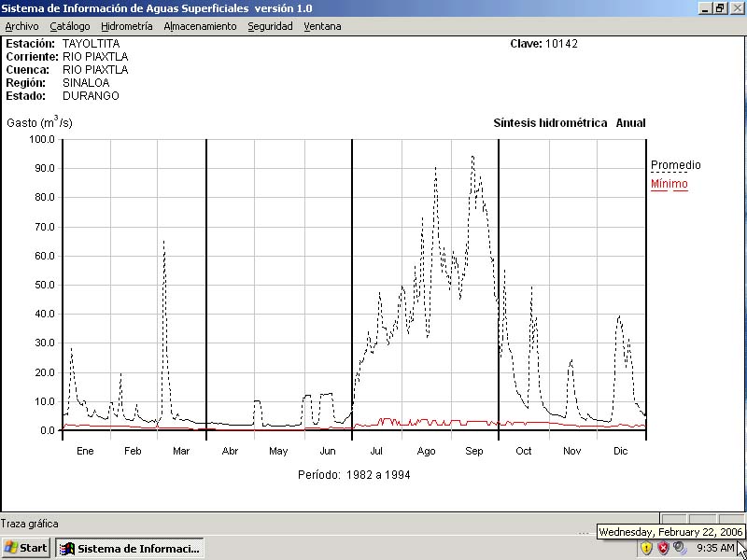Select Sistema de Informaci... taskbar button
747x560 pixels.
[x=130, y=548]
